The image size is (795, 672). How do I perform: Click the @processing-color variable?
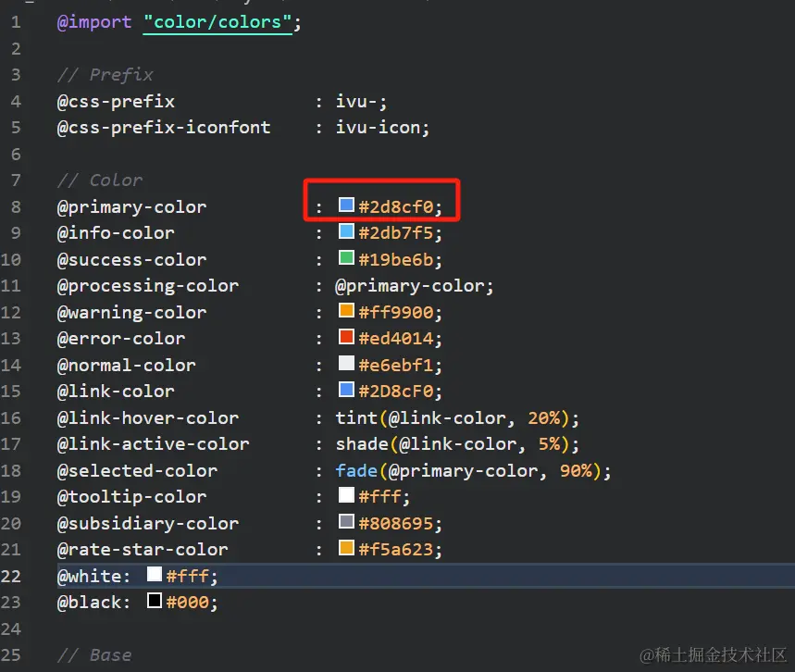tap(147, 286)
